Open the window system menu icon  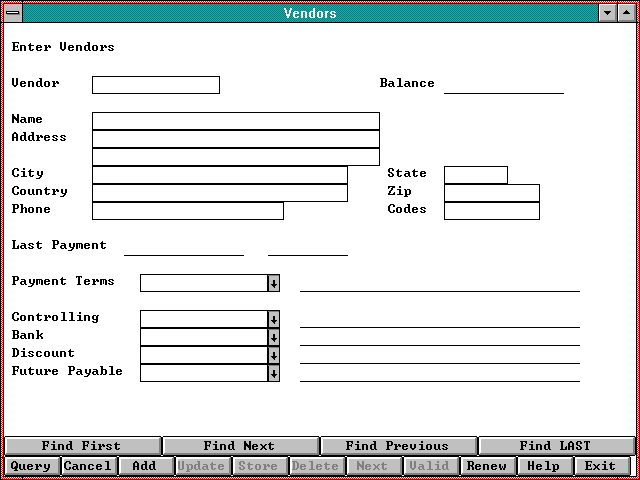click(x=11, y=13)
